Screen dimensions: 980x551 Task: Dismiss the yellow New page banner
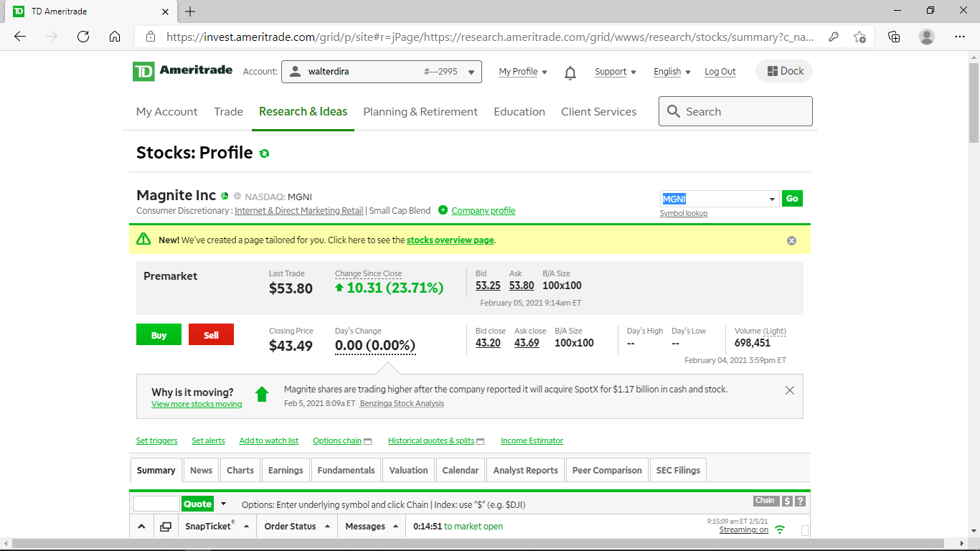click(792, 240)
